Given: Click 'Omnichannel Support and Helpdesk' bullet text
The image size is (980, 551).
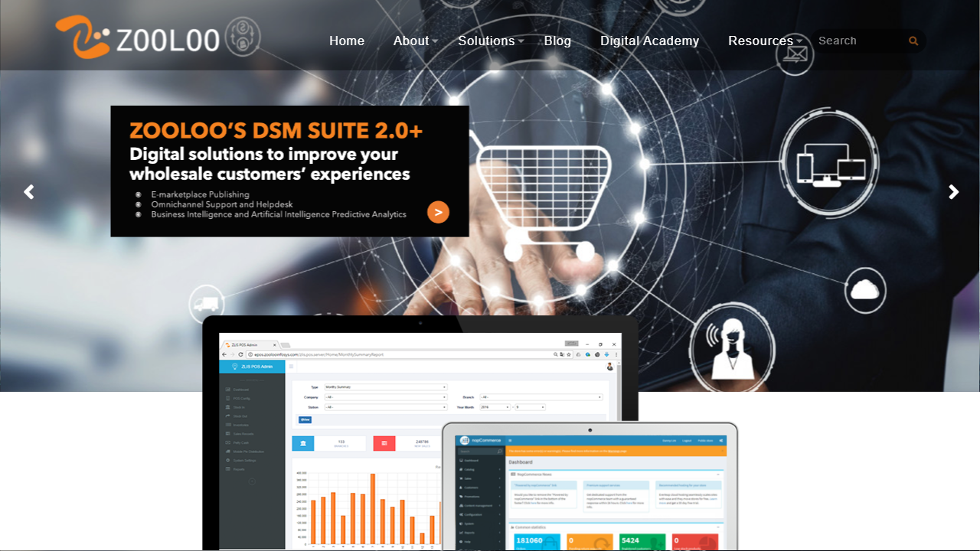Looking at the screenshot, I should point(222,204).
